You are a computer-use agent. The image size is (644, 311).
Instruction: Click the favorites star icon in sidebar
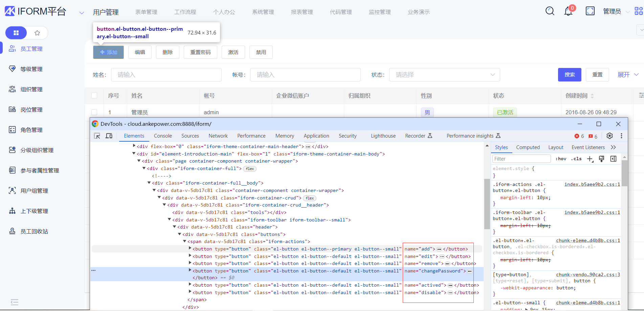37,33
